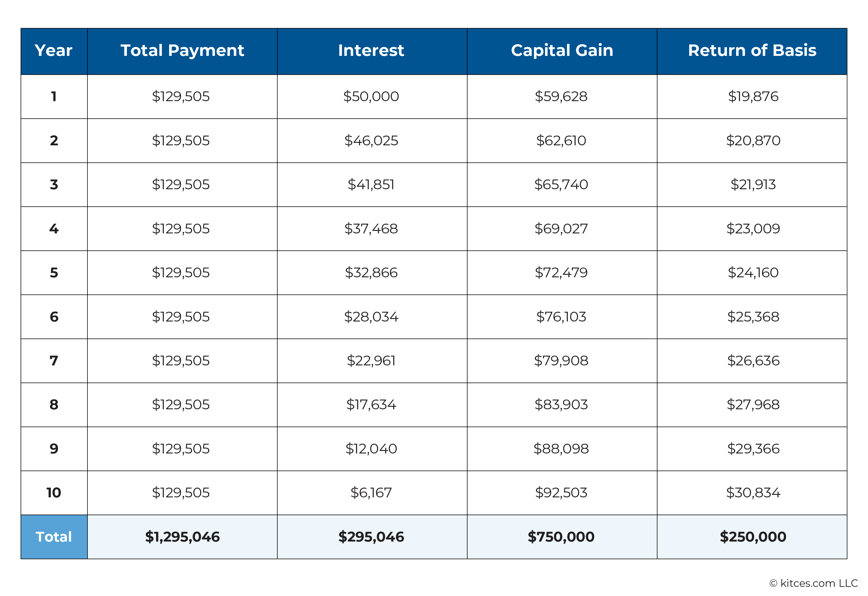The height and width of the screenshot is (596, 868).
Task: Click the Total Payment column header
Action: (x=182, y=51)
